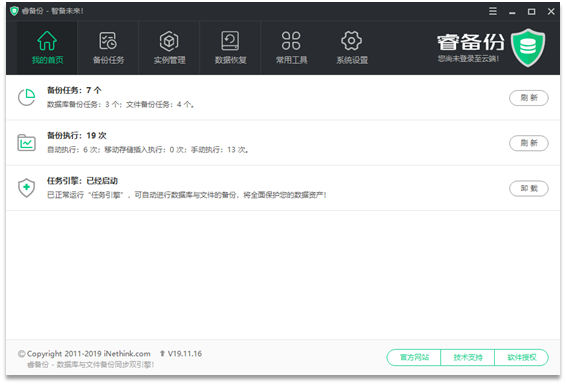
Task: Open the 实例管理 tab
Action: (169, 48)
